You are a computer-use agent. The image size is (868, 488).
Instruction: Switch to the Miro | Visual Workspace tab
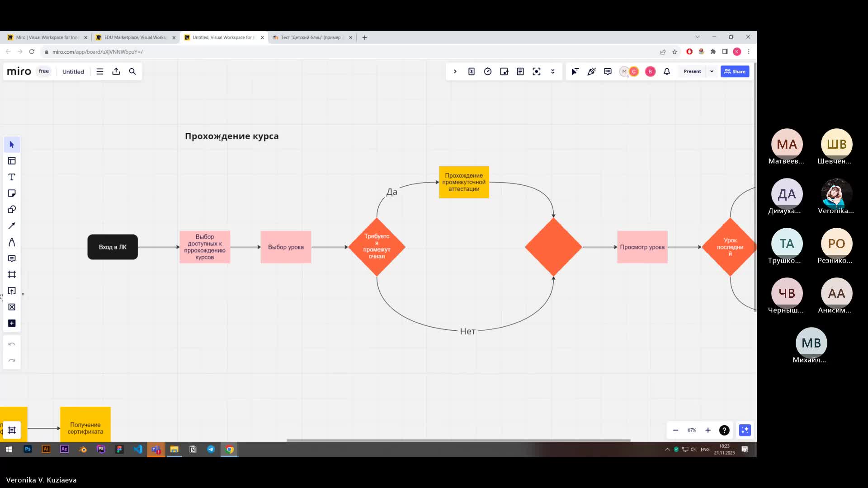coord(47,38)
